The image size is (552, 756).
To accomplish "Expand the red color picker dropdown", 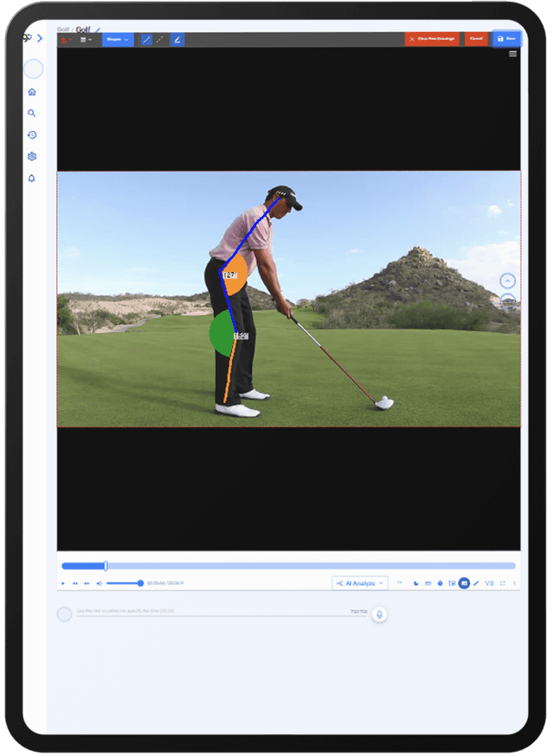I will coord(66,40).
